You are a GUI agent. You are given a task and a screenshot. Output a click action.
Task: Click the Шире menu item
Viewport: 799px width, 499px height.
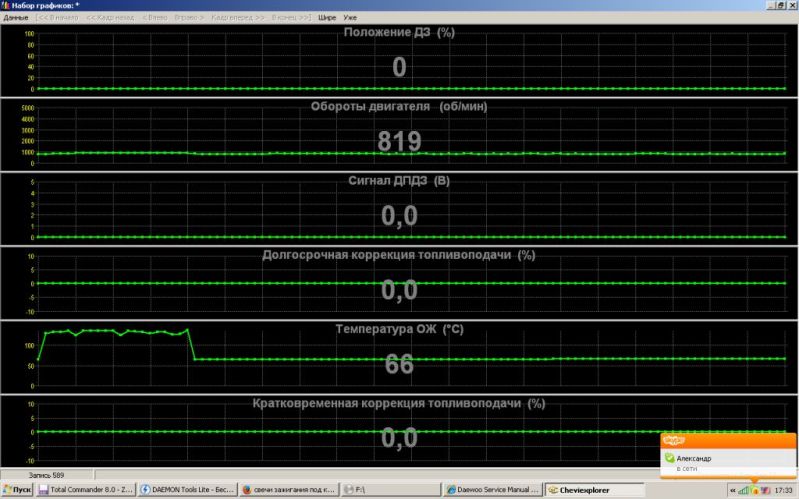(328, 18)
